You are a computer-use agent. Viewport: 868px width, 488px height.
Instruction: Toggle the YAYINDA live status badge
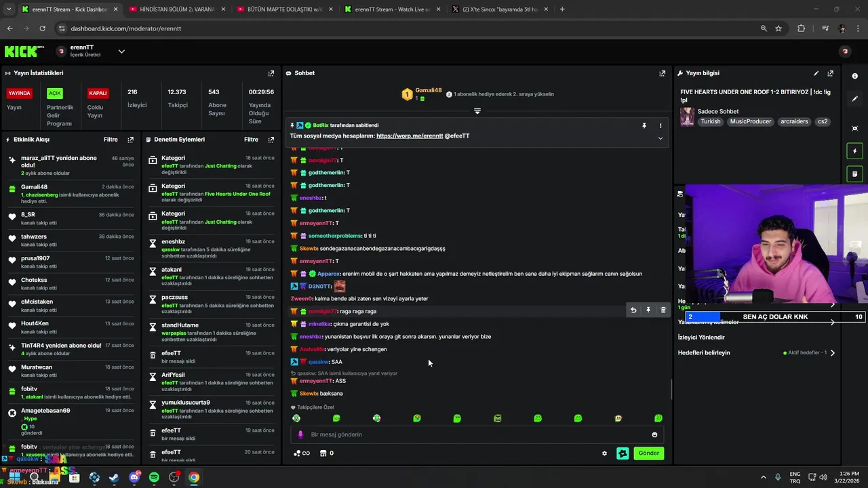pos(19,94)
